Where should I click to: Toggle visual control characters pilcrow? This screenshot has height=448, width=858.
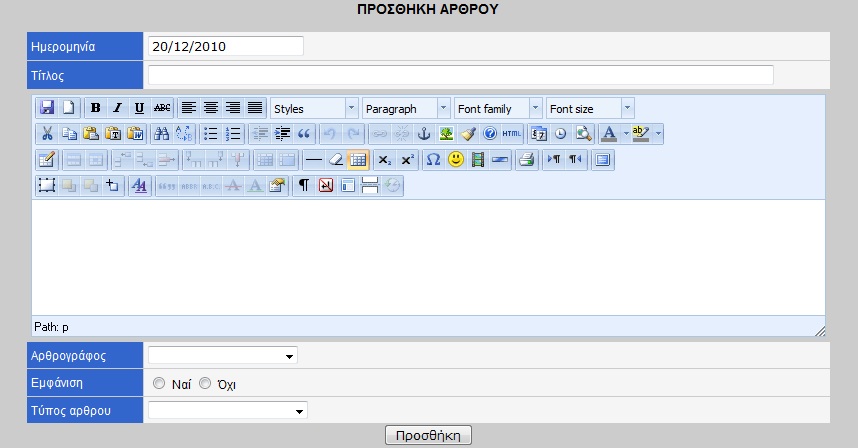304,185
